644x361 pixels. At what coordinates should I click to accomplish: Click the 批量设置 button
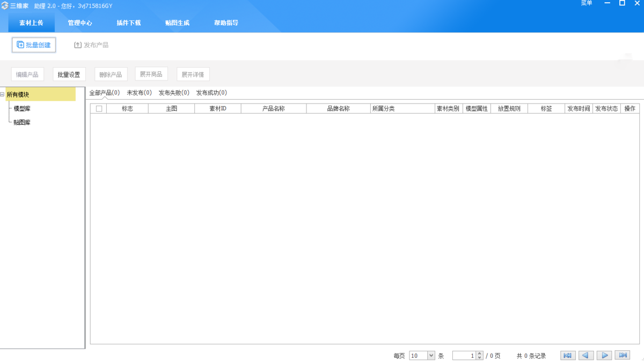[x=69, y=74]
